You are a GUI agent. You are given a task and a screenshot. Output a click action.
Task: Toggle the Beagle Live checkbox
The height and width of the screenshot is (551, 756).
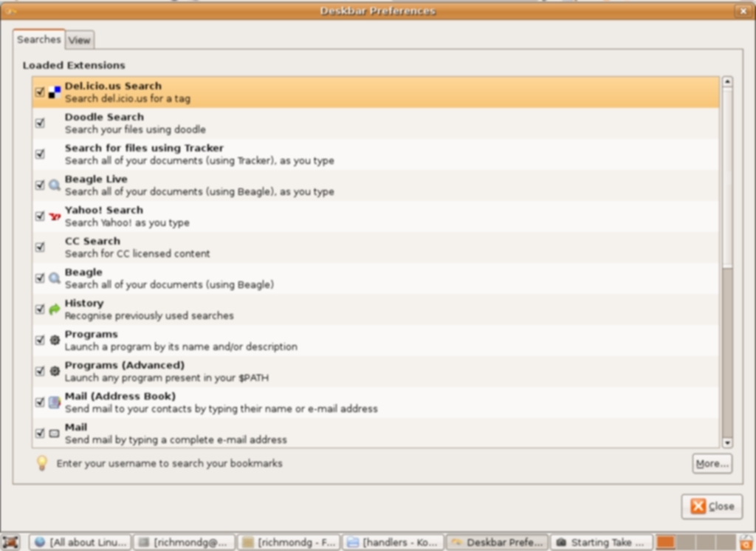tap(40, 185)
